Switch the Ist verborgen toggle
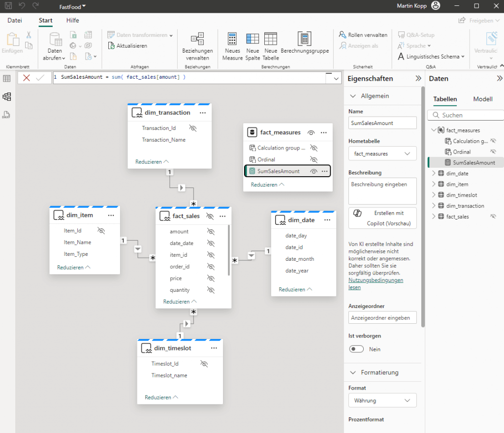Image resolution: width=504 pixels, height=433 pixels. click(x=356, y=349)
